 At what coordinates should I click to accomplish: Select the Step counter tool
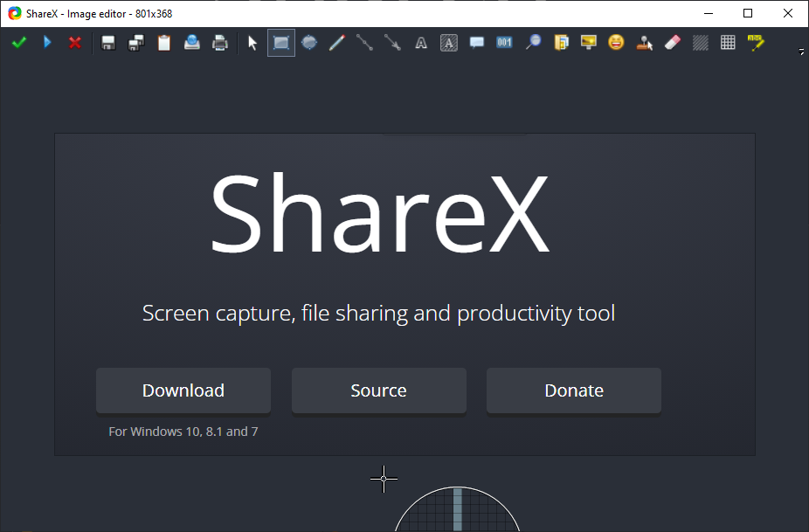[504, 42]
